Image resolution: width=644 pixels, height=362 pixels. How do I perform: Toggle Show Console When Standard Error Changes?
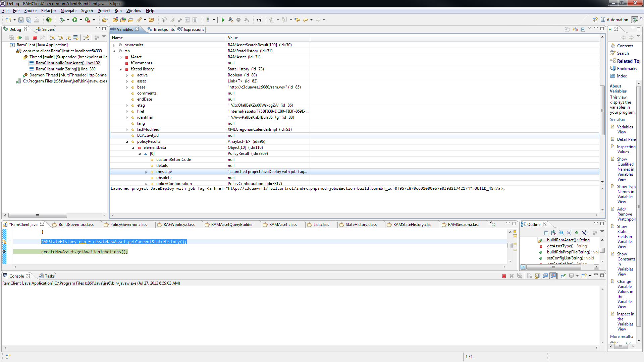(x=553, y=276)
